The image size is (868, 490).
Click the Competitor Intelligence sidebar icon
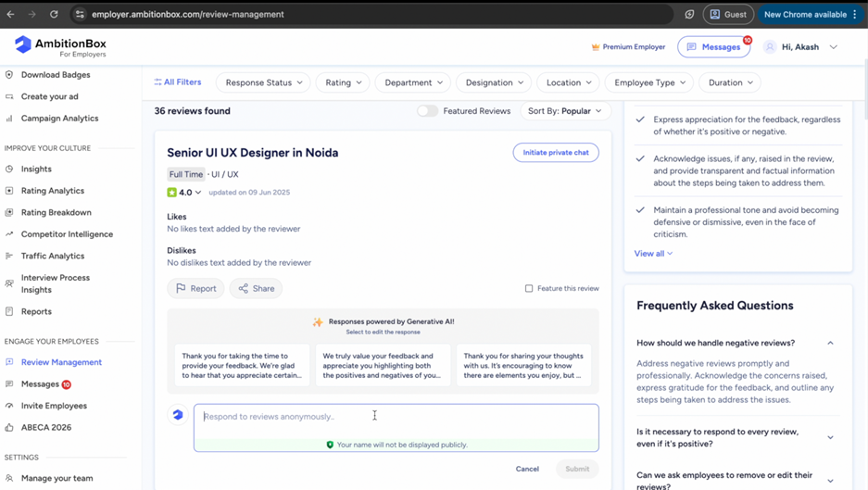pyautogui.click(x=9, y=234)
